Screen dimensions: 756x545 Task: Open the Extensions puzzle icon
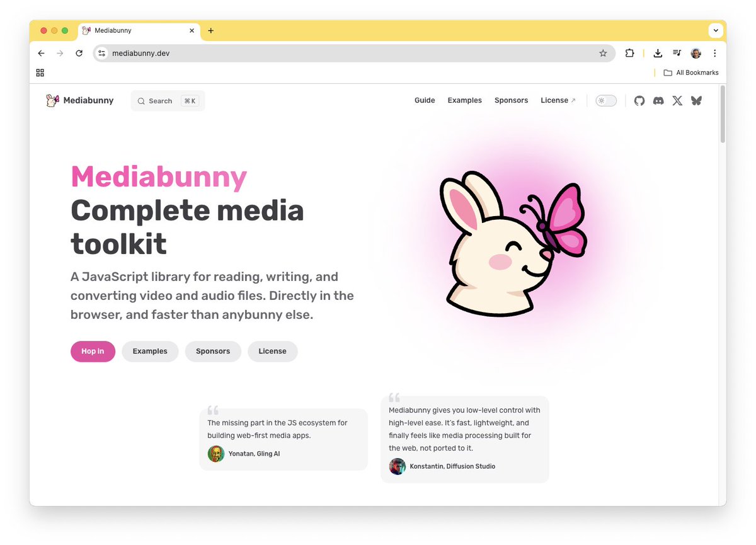tap(629, 54)
